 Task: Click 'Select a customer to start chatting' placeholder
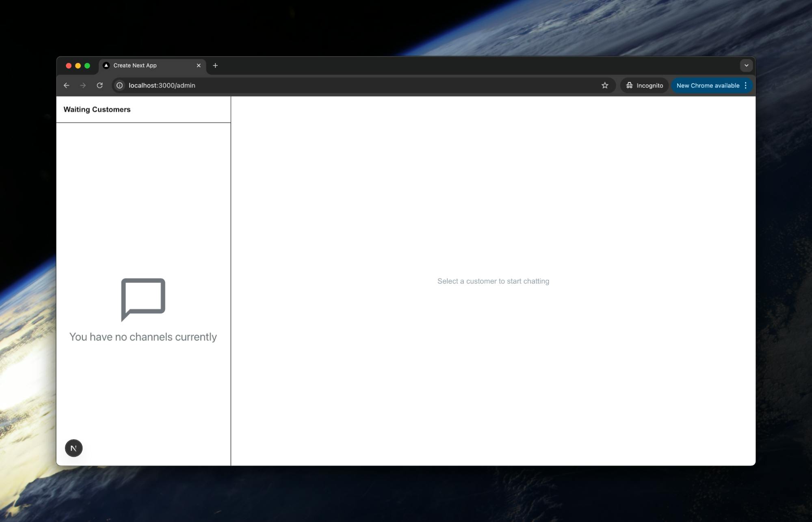pyautogui.click(x=493, y=281)
